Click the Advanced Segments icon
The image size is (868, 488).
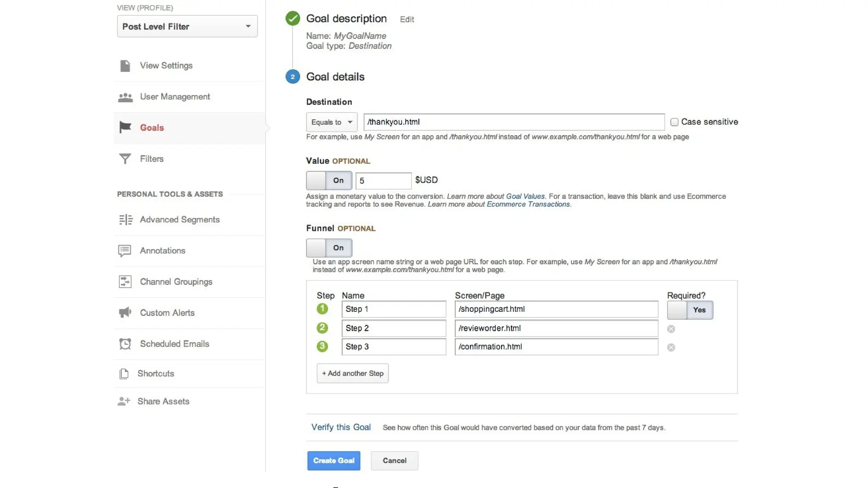[125, 219]
